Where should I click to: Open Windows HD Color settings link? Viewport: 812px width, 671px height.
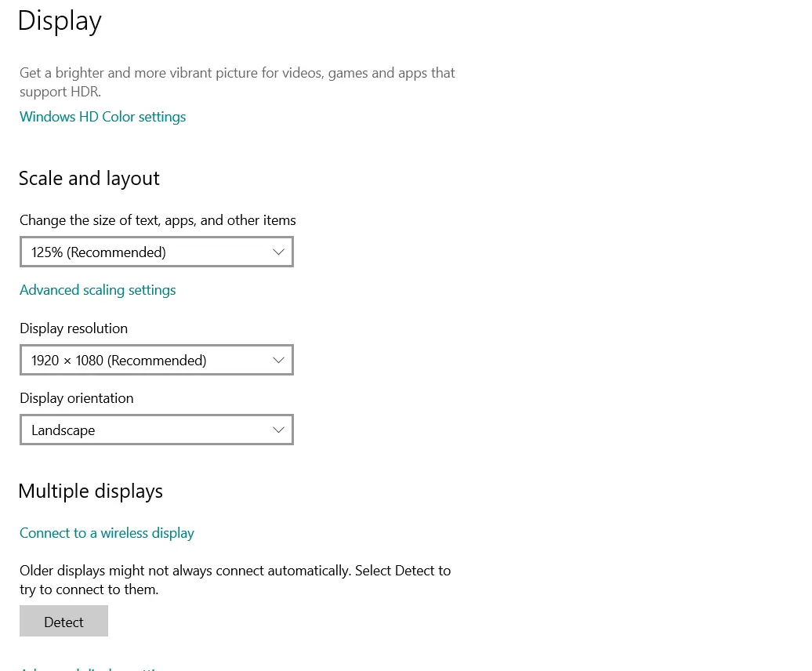tap(103, 117)
